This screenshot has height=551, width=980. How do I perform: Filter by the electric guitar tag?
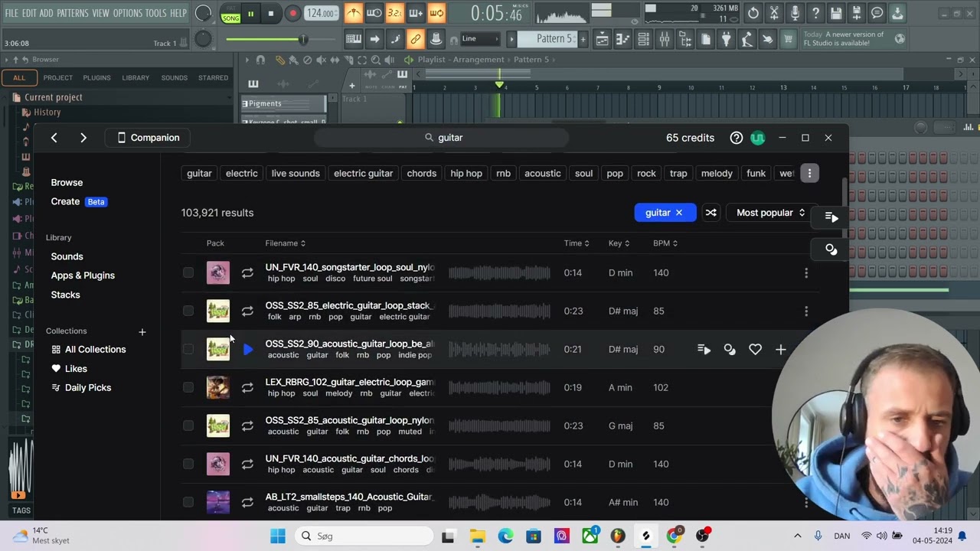coord(363,173)
